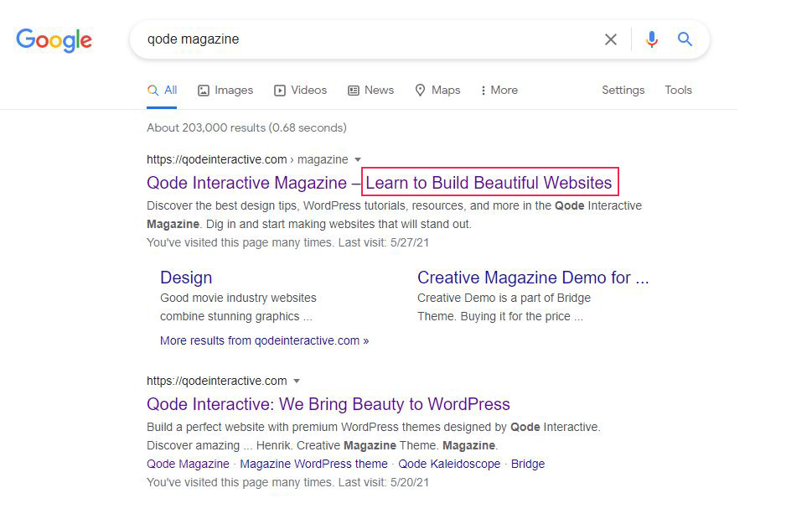Submit search with magnifying glass icon
This screenshot has height=514, width=812.
(685, 39)
